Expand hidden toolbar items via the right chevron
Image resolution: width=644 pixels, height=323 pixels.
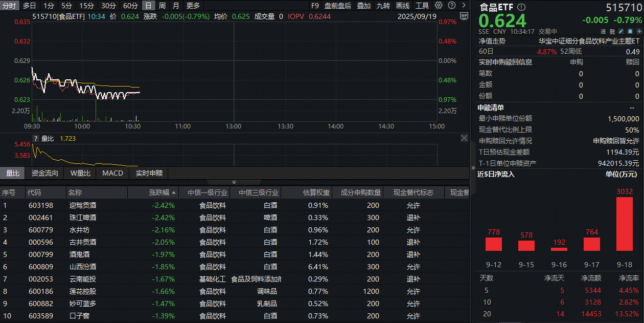(x=464, y=5)
